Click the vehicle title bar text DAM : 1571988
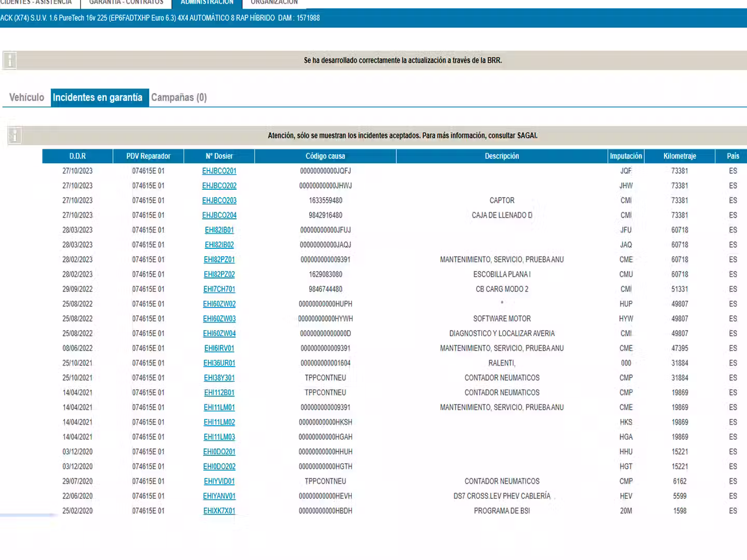Viewport: 747px width, 560px height. pos(299,18)
